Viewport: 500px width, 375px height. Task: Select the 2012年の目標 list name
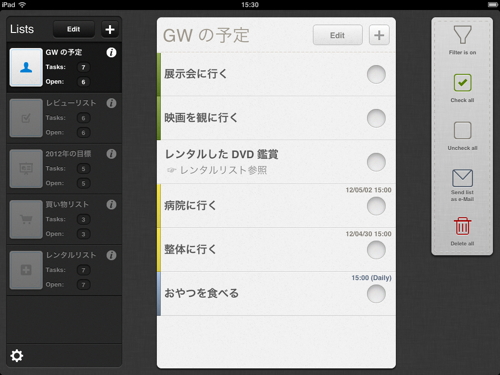68,154
